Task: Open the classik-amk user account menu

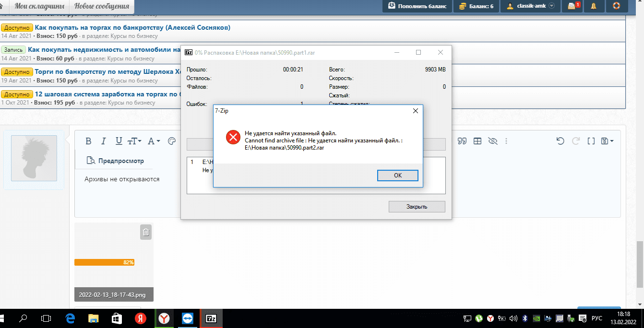Action: pos(530,6)
